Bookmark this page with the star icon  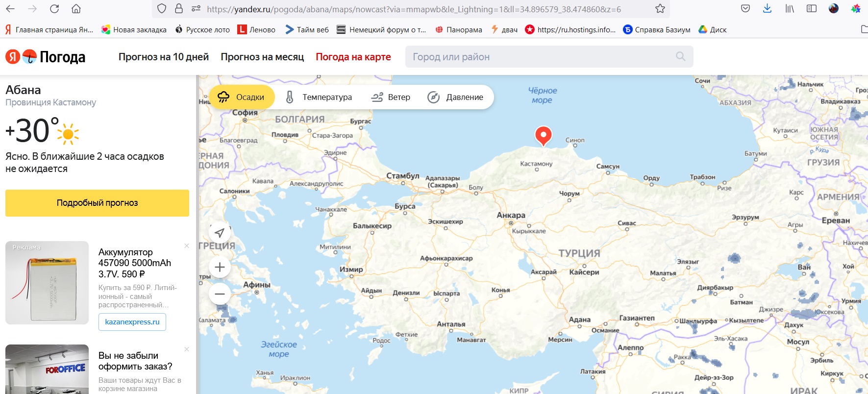pyautogui.click(x=660, y=9)
